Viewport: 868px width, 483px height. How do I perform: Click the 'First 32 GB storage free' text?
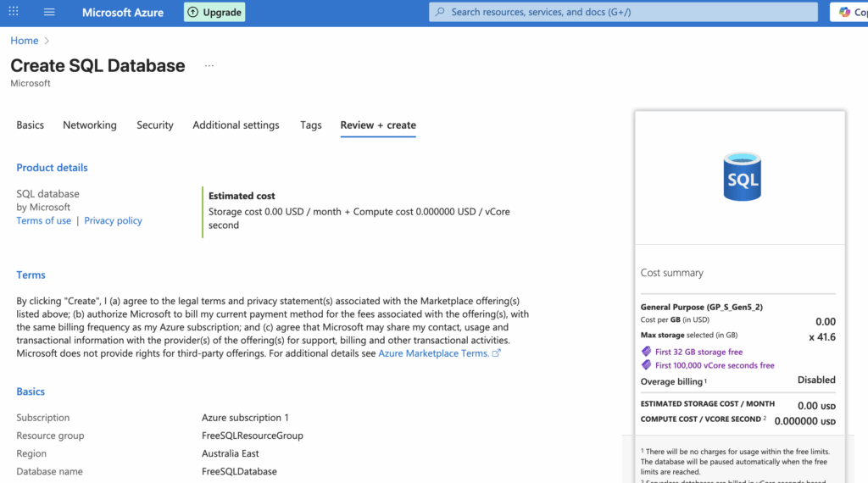pos(698,352)
